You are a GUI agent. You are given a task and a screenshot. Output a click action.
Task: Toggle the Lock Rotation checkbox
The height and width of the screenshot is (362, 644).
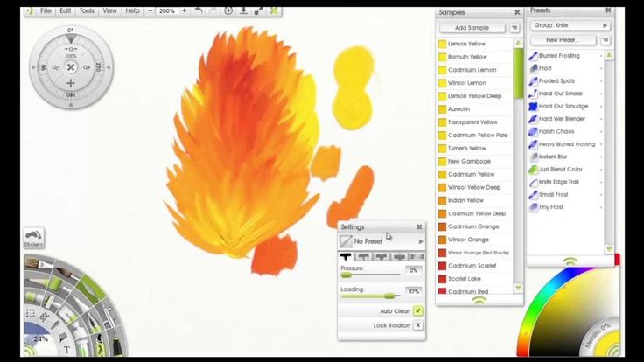[x=417, y=325]
